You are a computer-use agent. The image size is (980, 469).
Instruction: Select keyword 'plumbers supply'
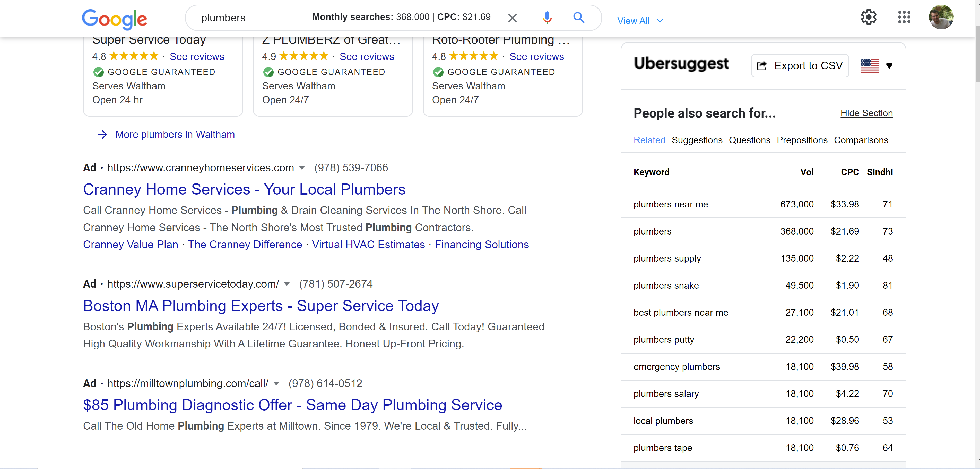click(x=667, y=258)
